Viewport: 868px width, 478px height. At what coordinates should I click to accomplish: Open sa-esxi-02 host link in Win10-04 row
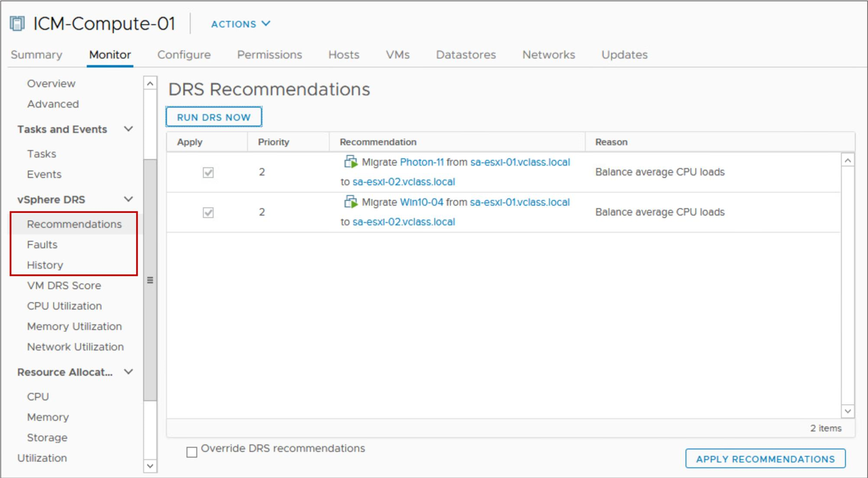pos(404,222)
